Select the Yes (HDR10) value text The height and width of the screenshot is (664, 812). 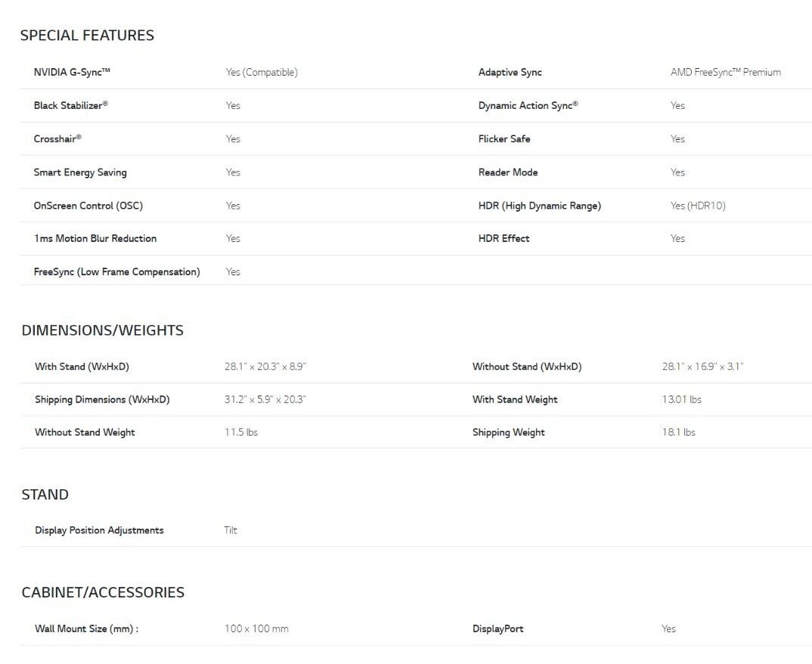(x=697, y=206)
